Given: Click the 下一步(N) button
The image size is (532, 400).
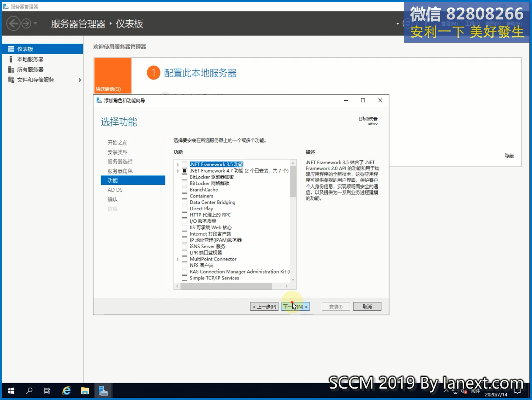Looking at the screenshot, I should (x=295, y=307).
